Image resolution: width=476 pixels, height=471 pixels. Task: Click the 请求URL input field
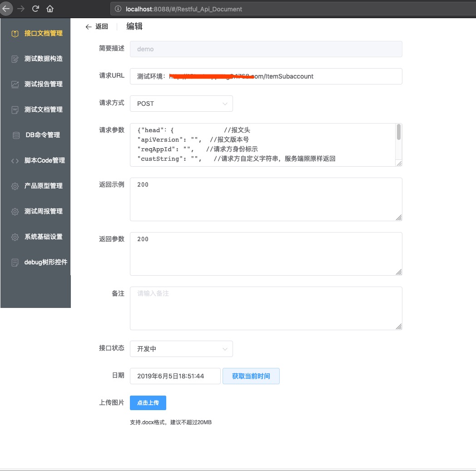click(x=266, y=76)
